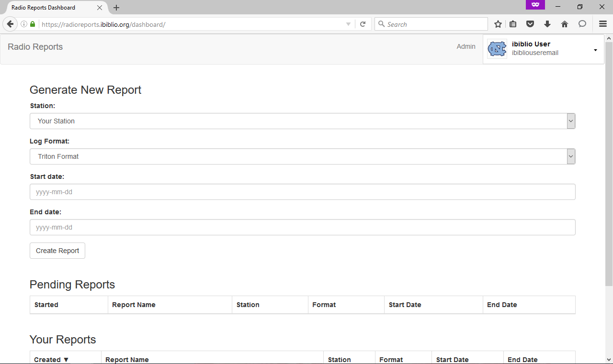Open the chat bubble icon in toolbar
Screen dimensions: 613x364
582,24
